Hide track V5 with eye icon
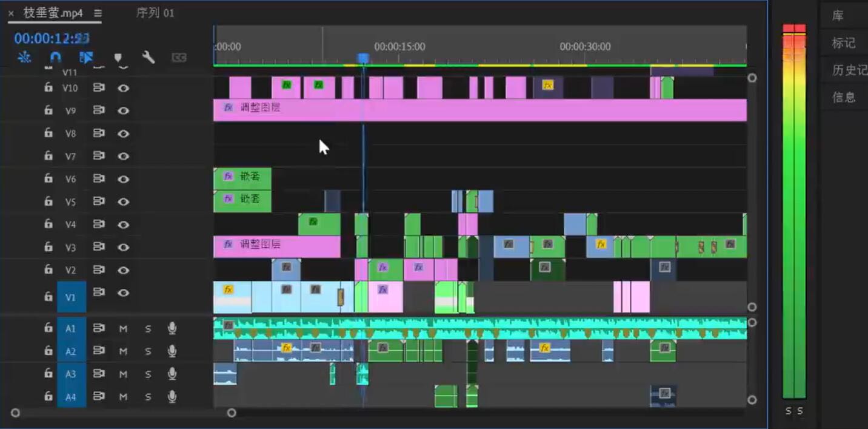This screenshot has width=868, height=429. click(123, 201)
